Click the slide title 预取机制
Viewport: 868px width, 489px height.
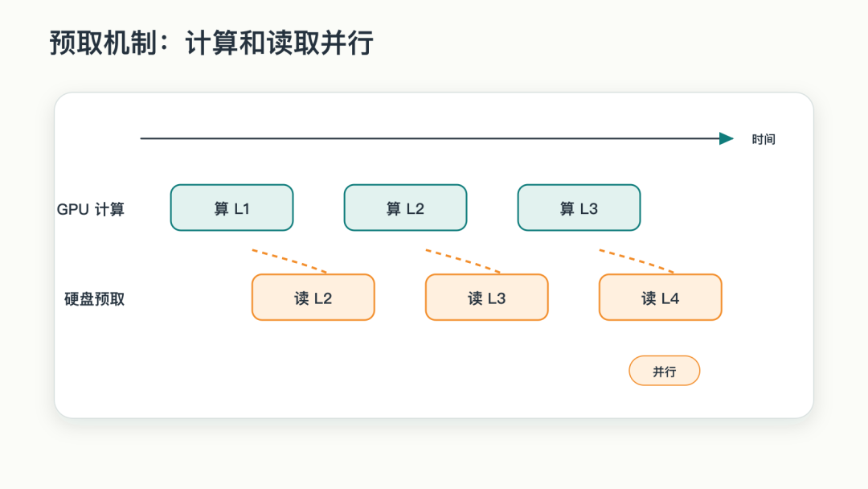pos(104,43)
